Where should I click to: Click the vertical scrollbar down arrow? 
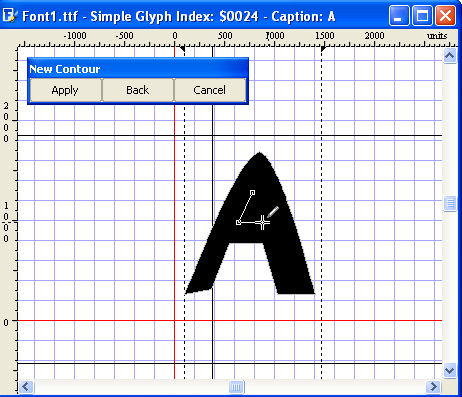pyautogui.click(x=450, y=370)
